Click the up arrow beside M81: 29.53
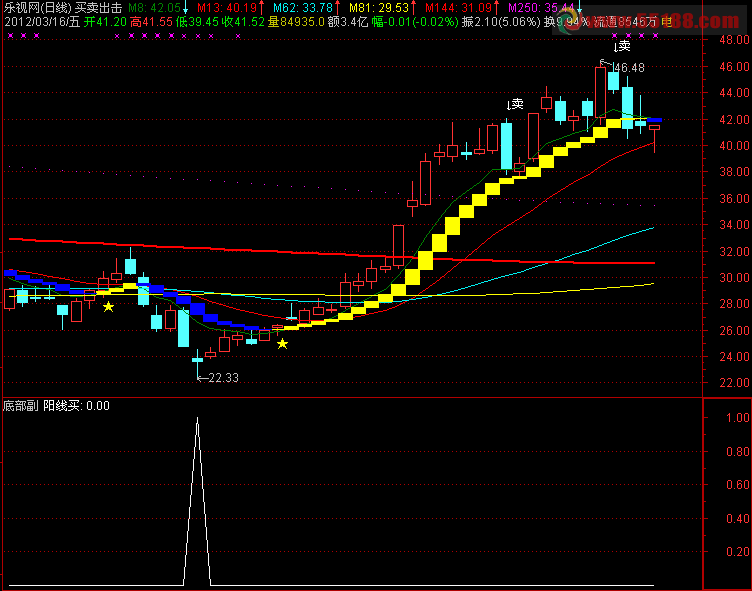 coord(413,8)
